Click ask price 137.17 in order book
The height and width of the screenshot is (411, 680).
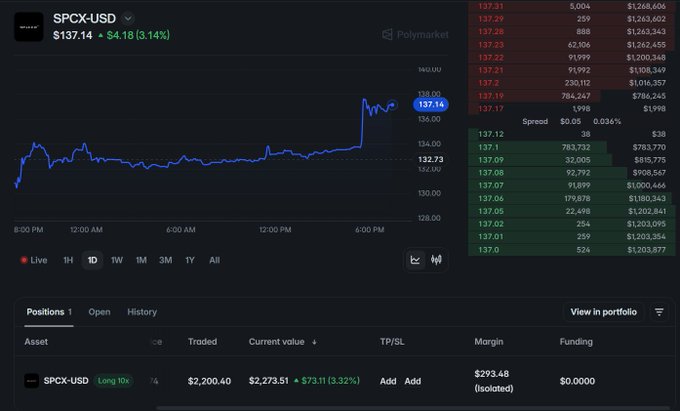[x=490, y=108]
